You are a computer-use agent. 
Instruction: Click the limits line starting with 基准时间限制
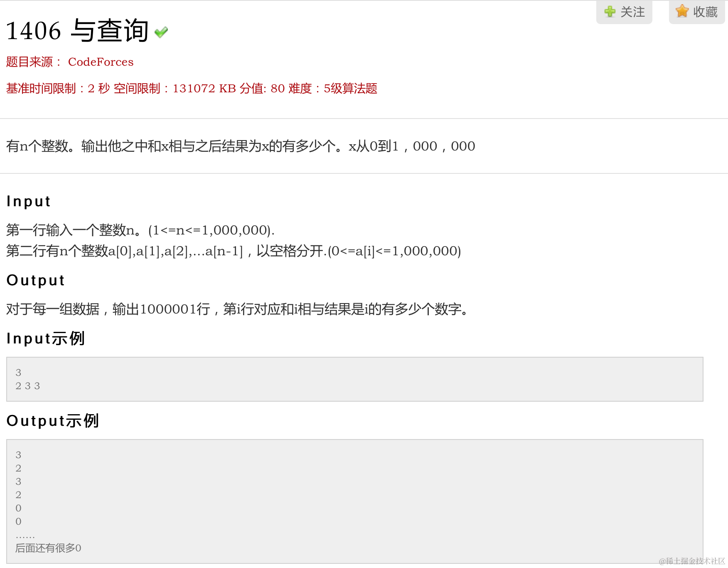click(x=192, y=89)
